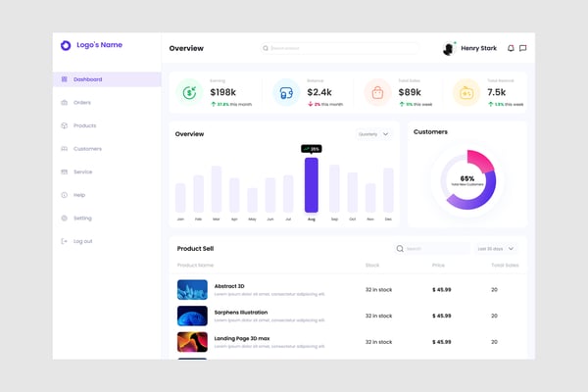Click the magnifier icon in Product Sell search

(400, 249)
